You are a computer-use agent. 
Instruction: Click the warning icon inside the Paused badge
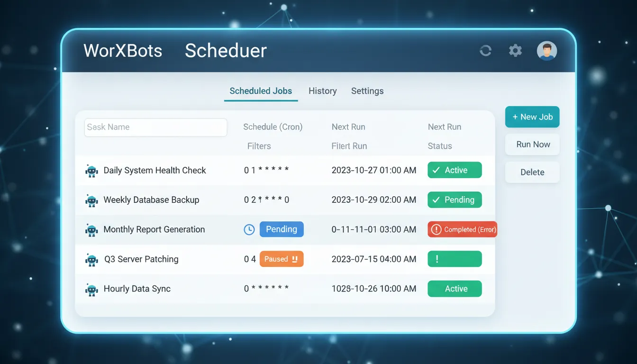coord(294,259)
